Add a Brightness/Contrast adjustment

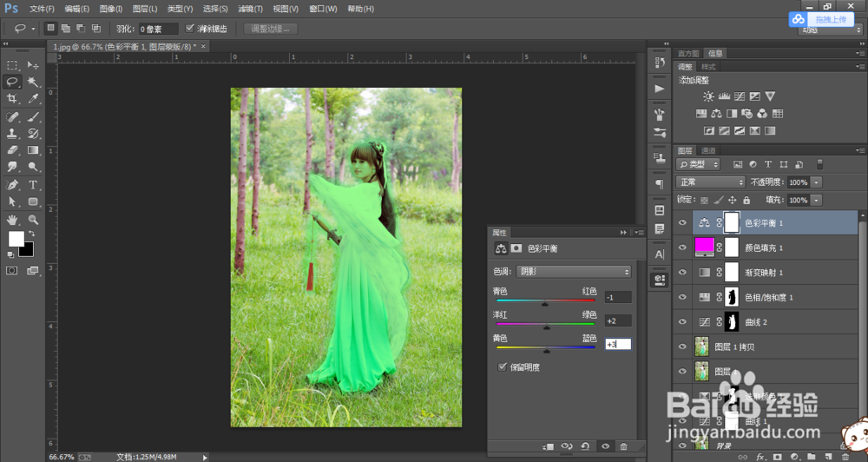click(x=708, y=96)
